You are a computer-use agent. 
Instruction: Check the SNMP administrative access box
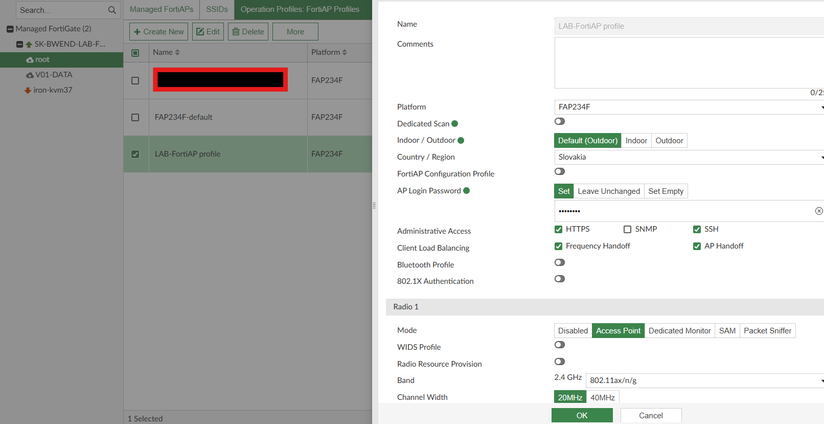(627, 229)
